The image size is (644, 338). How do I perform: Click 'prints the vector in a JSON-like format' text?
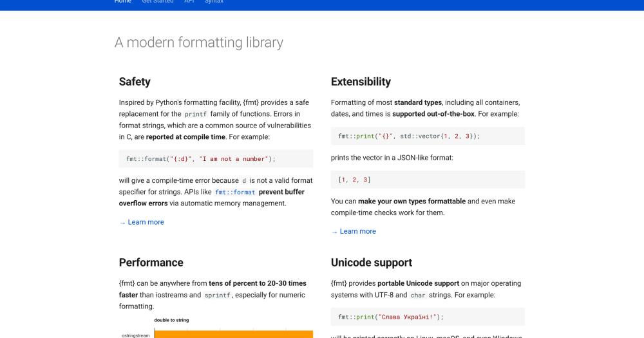tap(392, 158)
